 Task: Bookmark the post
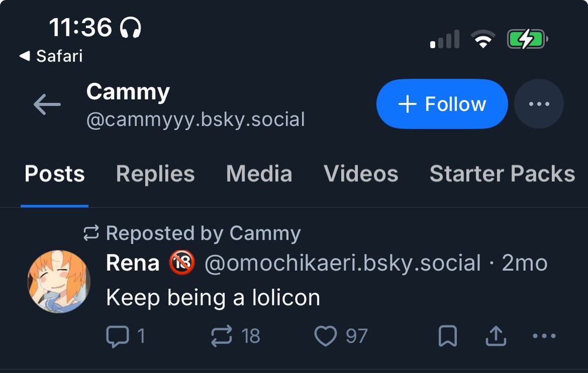tap(448, 336)
